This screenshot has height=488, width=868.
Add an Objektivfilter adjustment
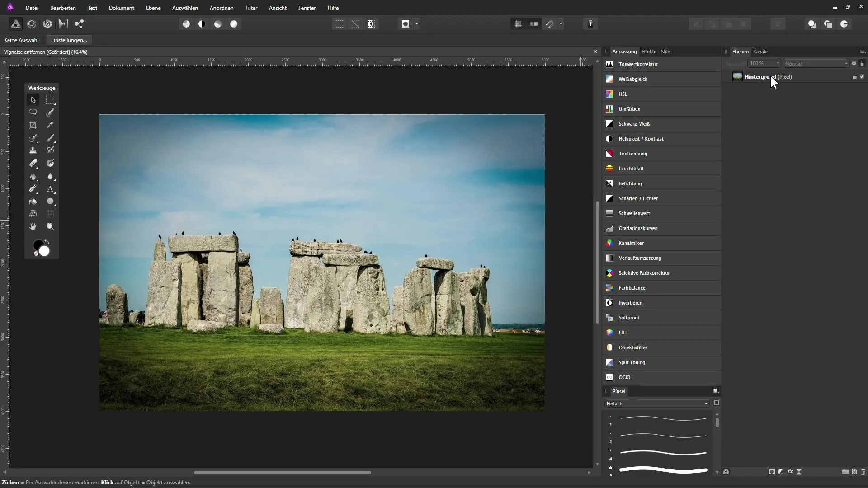coord(662,347)
